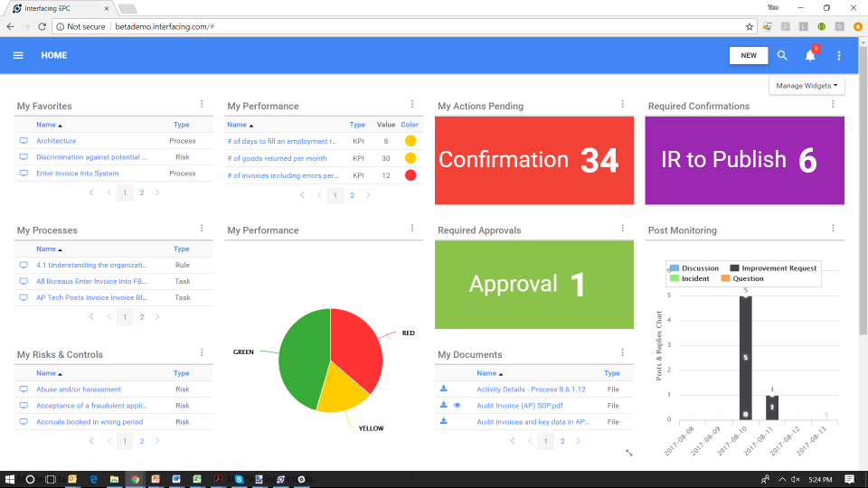Open My Favorites widget options menu
This screenshot has width=868, height=488.
point(202,104)
